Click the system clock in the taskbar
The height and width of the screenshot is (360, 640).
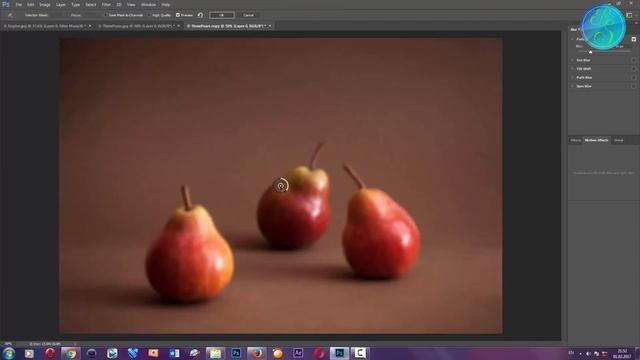pyautogui.click(x=622, y=353)
